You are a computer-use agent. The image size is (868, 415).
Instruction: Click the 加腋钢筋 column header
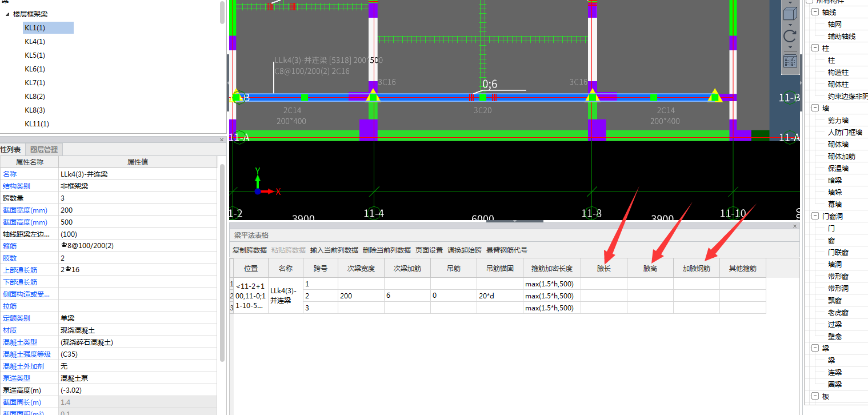click(697, 268)
